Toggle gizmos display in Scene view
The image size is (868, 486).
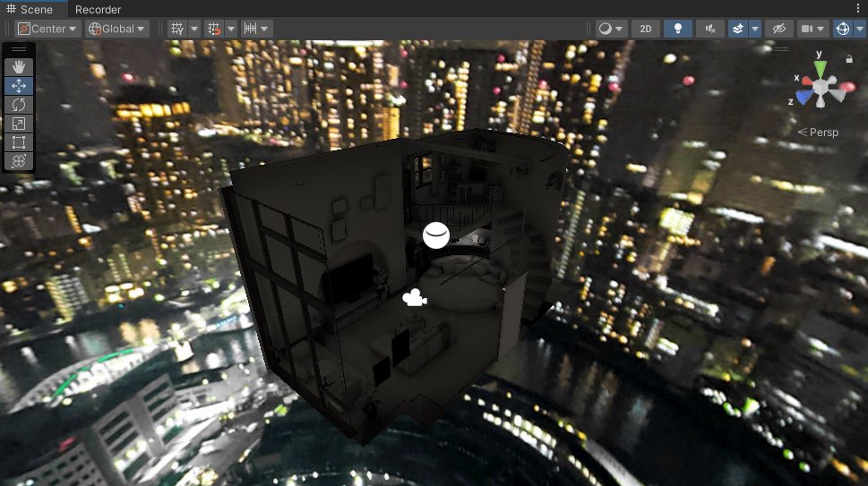[x=843, y=29]
